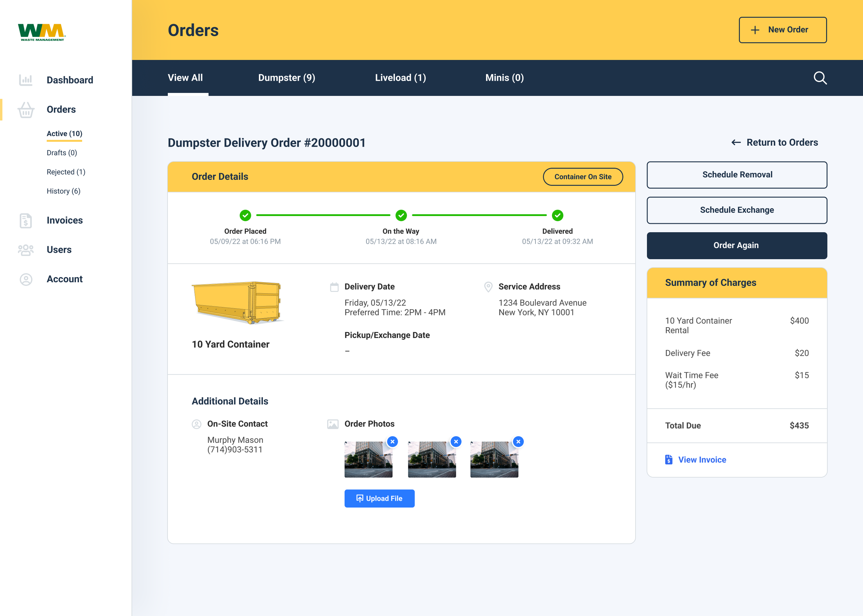Click the Schedule Removal button
Viewport: 863px width, 616px height.
point(737,175)
